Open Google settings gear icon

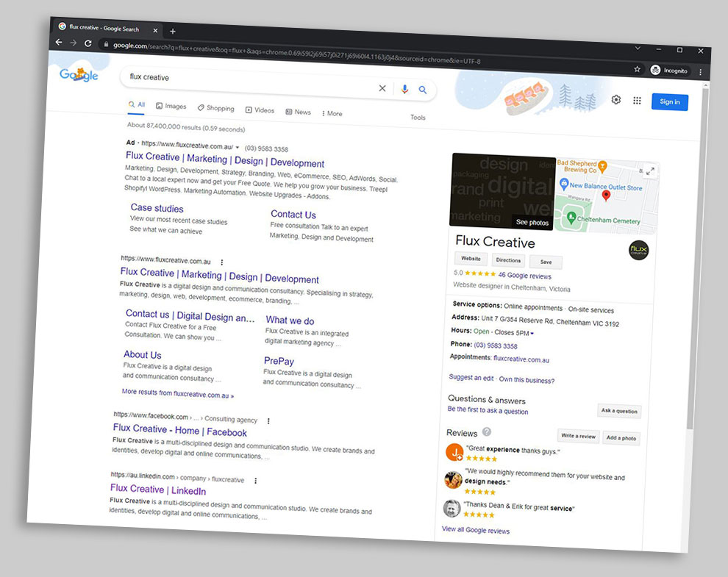point(616,99)
